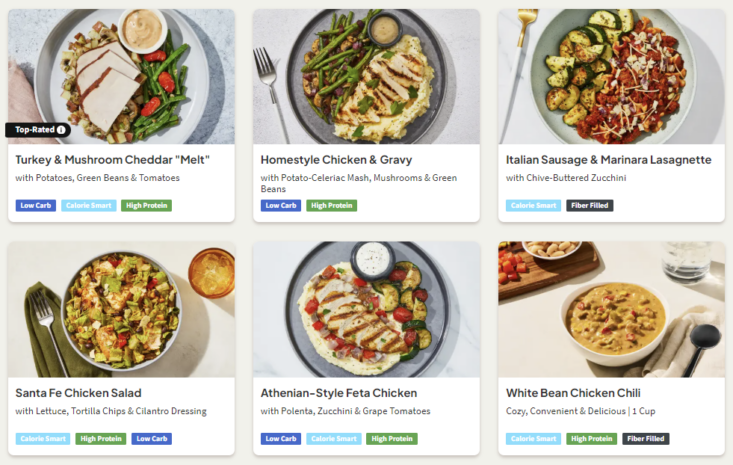Open the Turkey & Mushroom Cheddar "Melt" photo
The height and width of the screenshot is (465, 733).
click(x=121, y=70)
